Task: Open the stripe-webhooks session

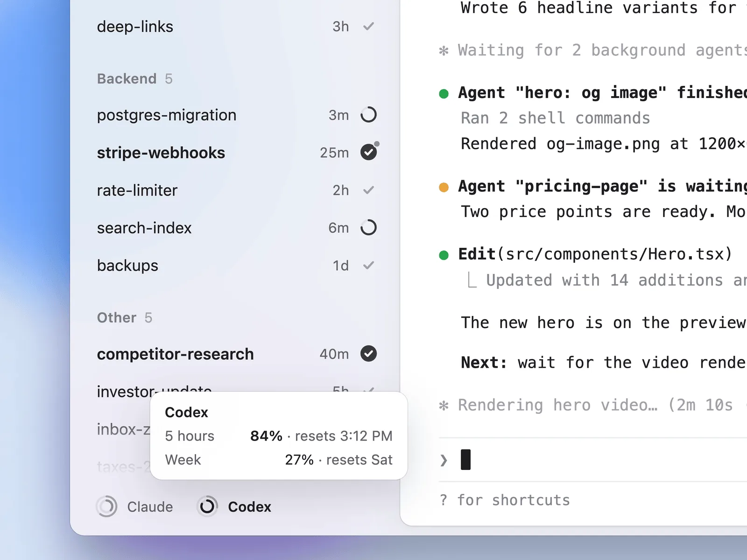Action: click(x=236, y=153)
